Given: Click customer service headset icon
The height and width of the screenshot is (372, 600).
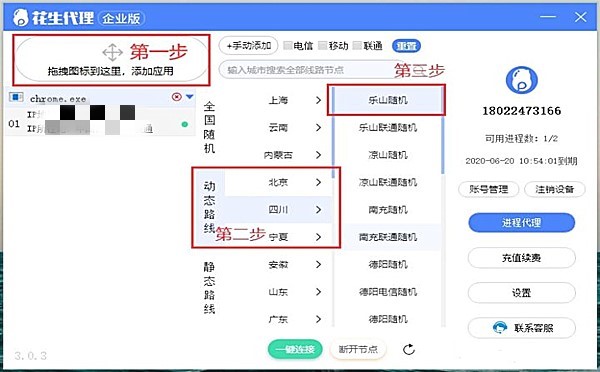Looking at the screenshot, I should (500, 328).
